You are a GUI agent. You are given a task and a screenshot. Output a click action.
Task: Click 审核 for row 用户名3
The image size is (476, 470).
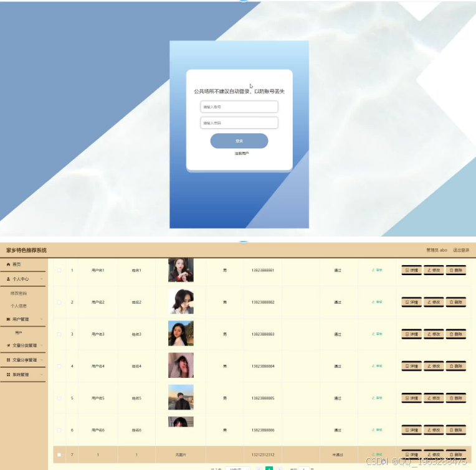click(x=377, y=334)
